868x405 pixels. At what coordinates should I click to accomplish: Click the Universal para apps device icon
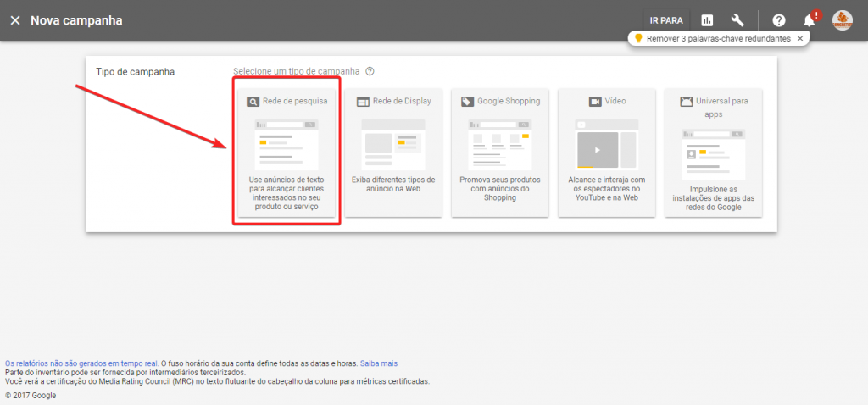coord(686,102)
